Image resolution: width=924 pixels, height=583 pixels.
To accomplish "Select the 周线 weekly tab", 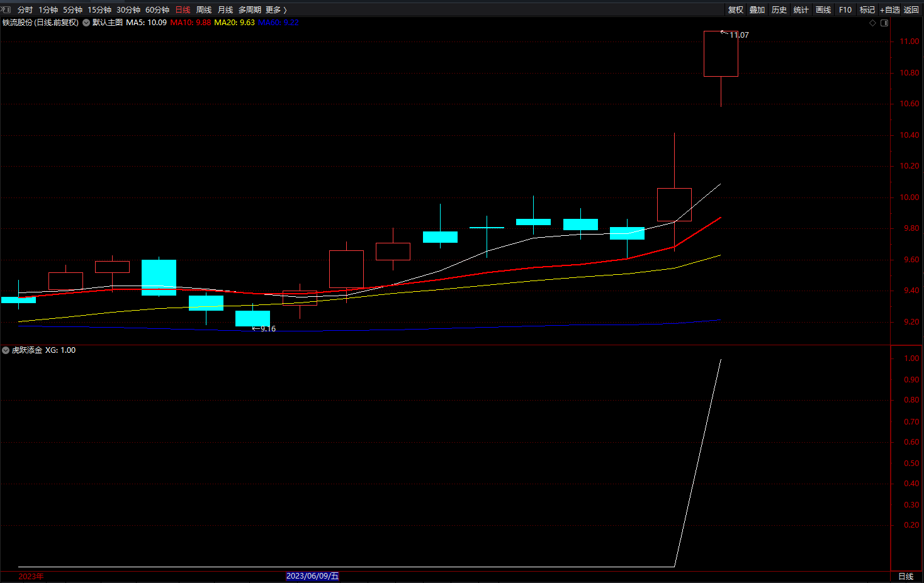I will [204, 10].
